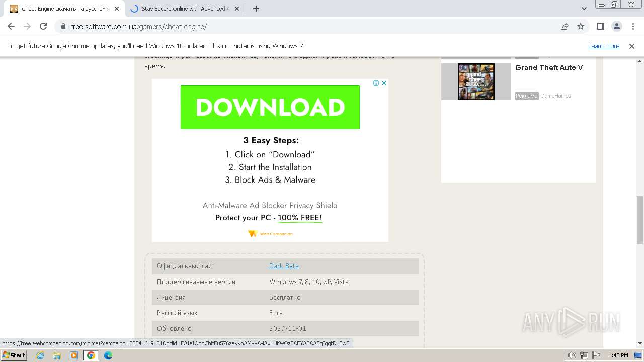Image resolution: width=644 pixels, height=362 pixels.
Task: Open the browser side panel
Action: pos(600,26)
